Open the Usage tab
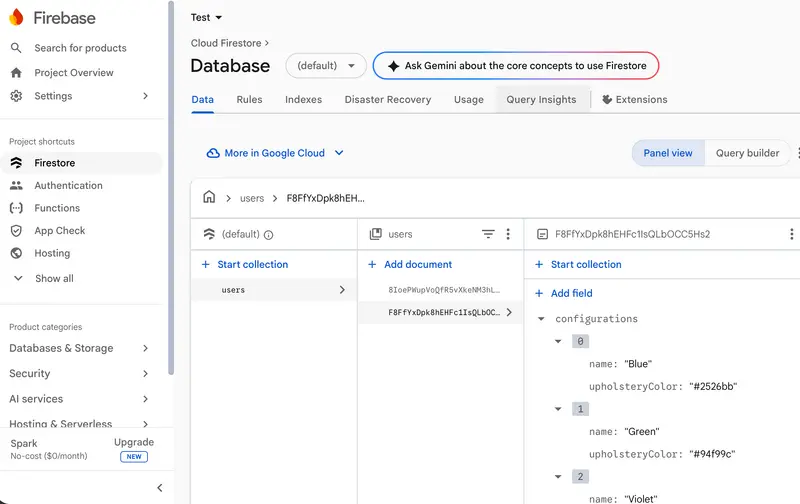Viewport: 800px width, 504px height. [x=469, y=99]
